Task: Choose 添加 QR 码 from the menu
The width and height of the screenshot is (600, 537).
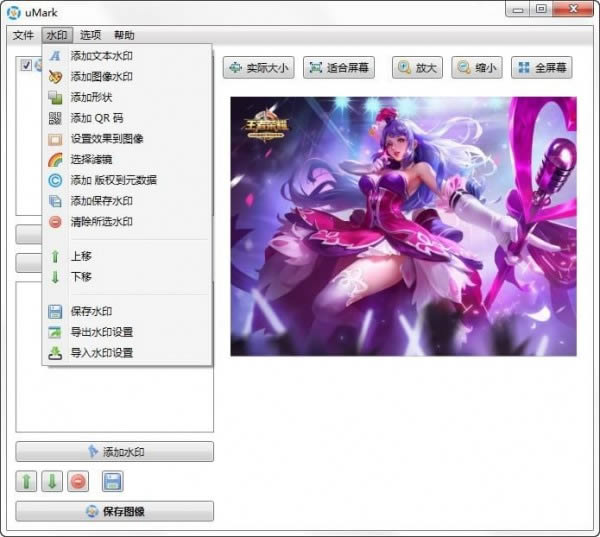Action: (x=127, y=118)
